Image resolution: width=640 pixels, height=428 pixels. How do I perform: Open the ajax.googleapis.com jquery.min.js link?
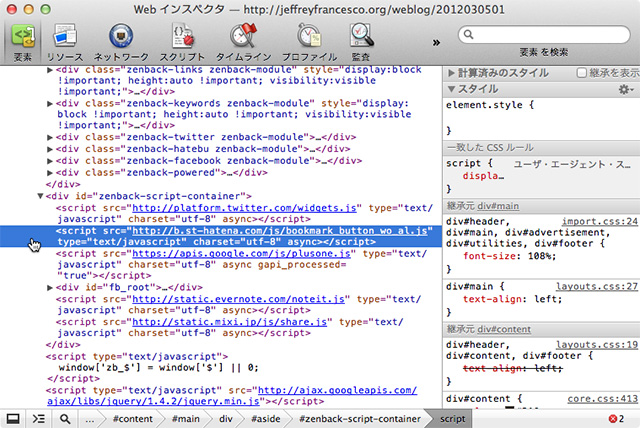[232, 396]
